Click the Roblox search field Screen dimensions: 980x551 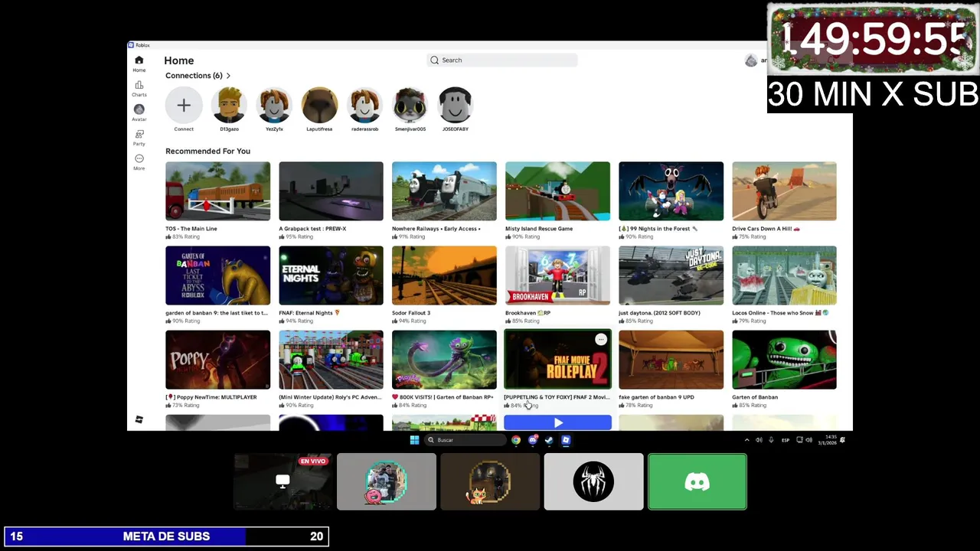point(502,60)
